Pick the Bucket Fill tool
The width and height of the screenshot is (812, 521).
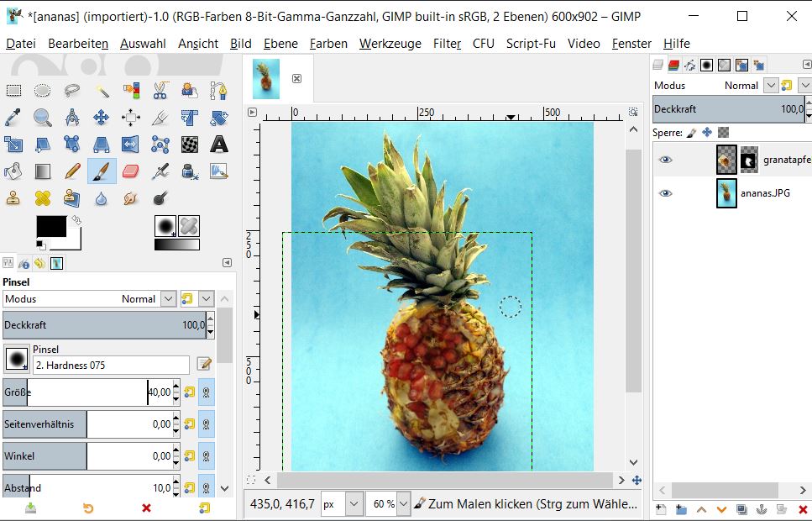14,171
